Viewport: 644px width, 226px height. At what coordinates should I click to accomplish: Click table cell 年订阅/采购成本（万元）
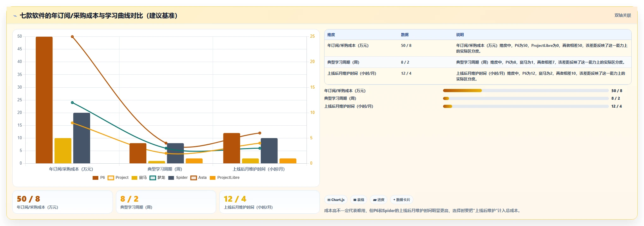(x=348, y=46)
